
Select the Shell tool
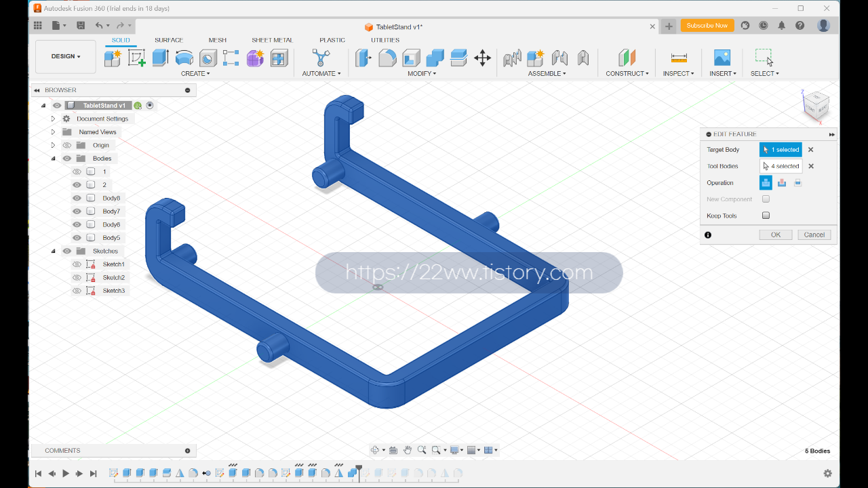pyautogui.click(x=411, y=58)
